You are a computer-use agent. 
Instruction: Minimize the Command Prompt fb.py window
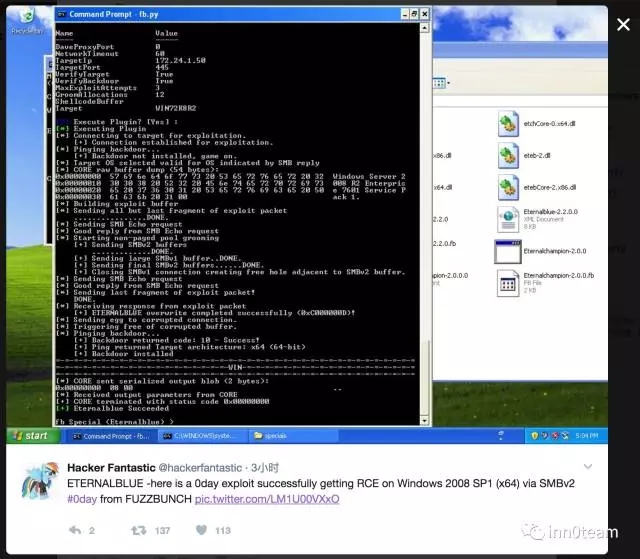[405, 14]
